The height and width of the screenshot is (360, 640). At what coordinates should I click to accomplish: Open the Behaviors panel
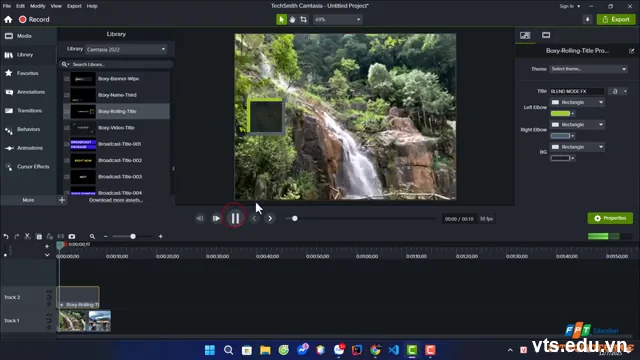[28, 129]
